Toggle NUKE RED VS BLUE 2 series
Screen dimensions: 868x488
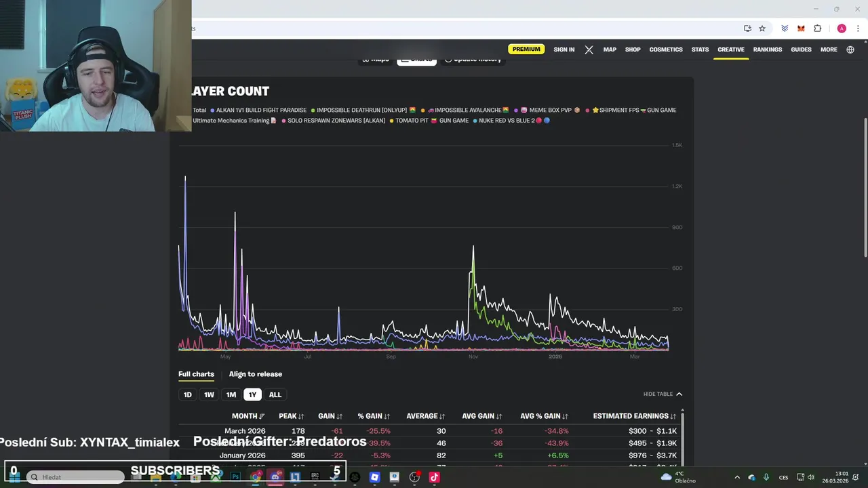511,121
